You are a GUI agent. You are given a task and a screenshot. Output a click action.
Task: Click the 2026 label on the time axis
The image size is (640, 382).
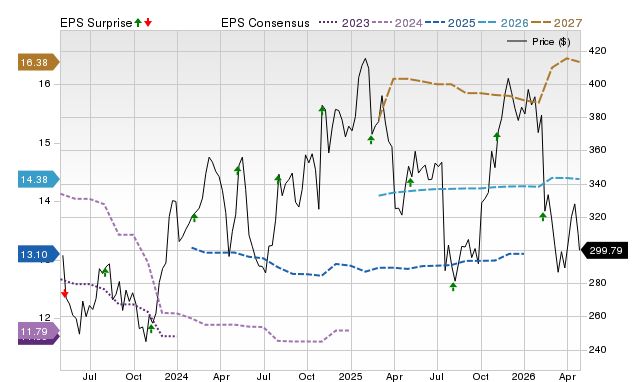pos(524,376)
